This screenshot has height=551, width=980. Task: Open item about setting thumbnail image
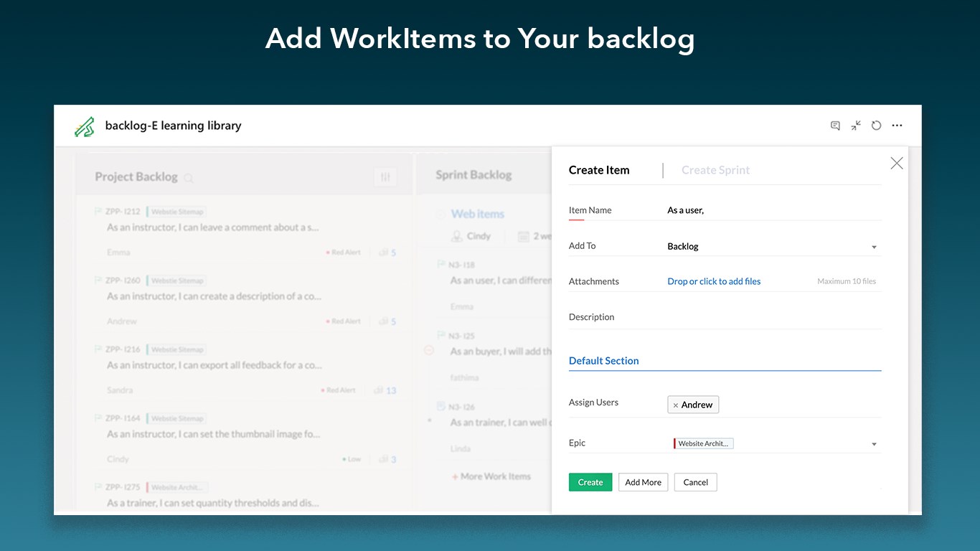point(214,434)
